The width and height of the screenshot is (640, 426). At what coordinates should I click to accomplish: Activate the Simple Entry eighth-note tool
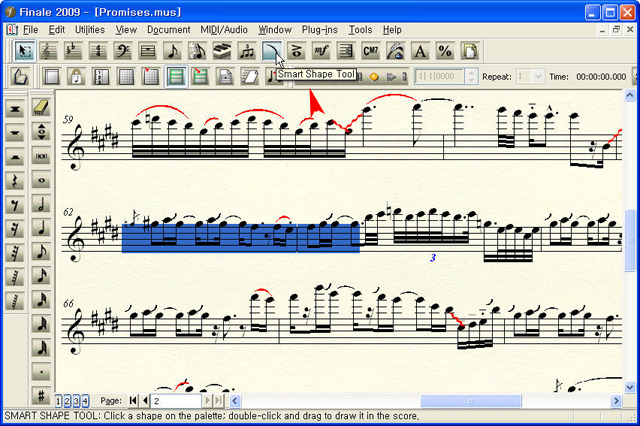point(172,51)
